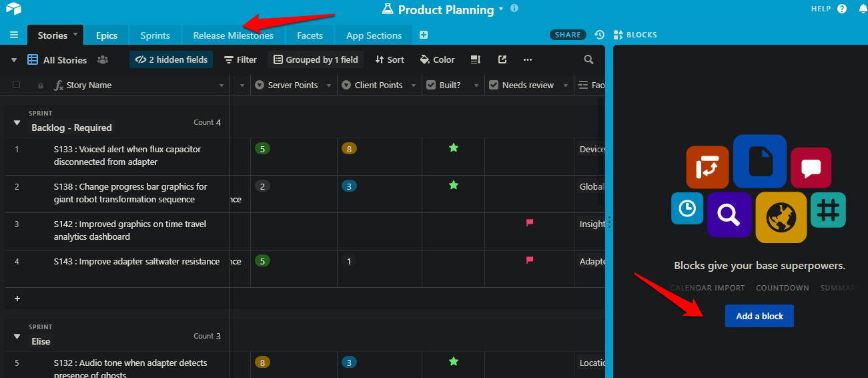Toggle Needs review flag for S143 row
868x378 pixels.
pos(530,260)
